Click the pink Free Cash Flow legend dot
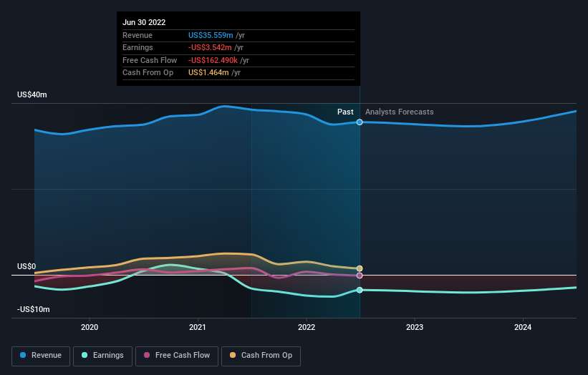Image resolution: width=588 pixels, height=375 pixels. (x=147, y=355)
